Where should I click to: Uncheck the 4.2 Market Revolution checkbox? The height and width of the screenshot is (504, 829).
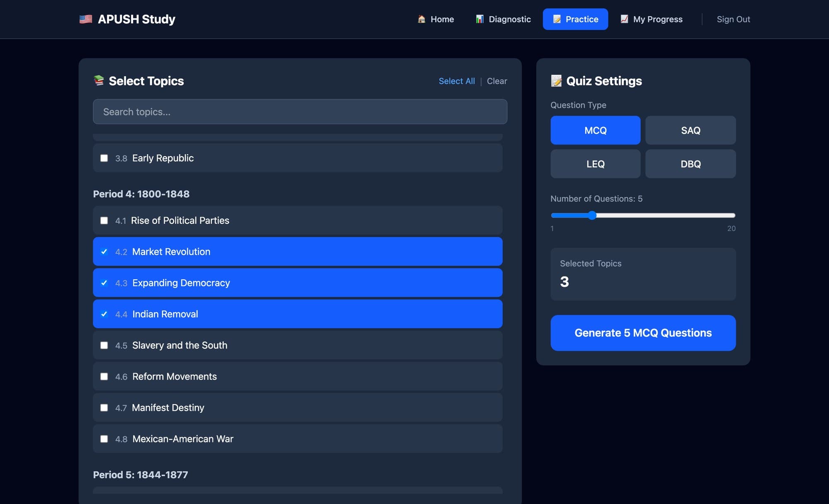pyautogui.click(x=104, y=252)
